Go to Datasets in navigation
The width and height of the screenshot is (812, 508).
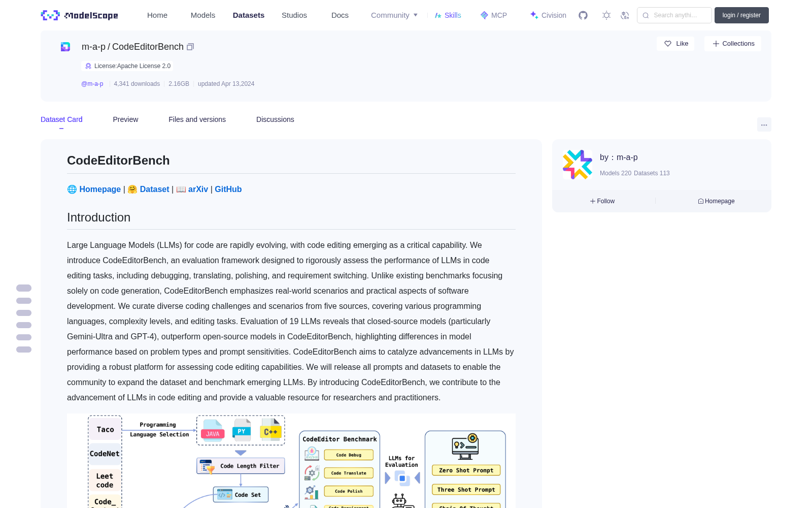(249, 15)
